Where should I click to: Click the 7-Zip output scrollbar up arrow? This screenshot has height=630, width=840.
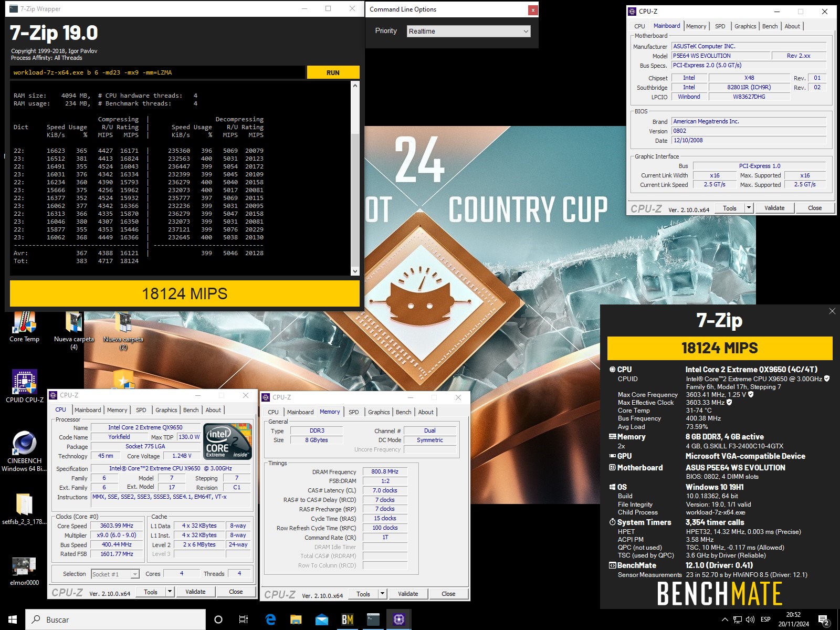coord(355,85)
